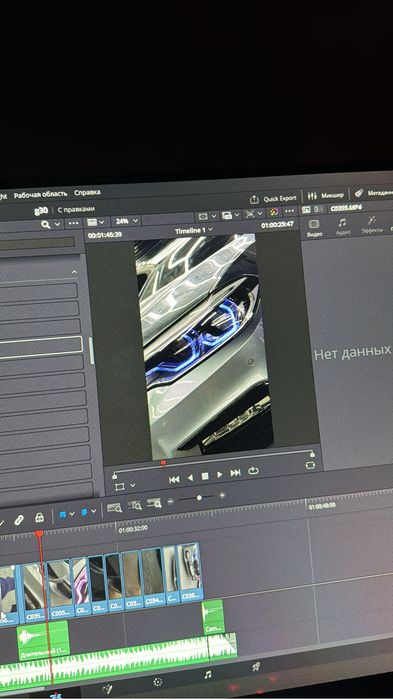Screen dimensions: 393x699
Task: Select the single viewer mode icon
Action: 306,210
